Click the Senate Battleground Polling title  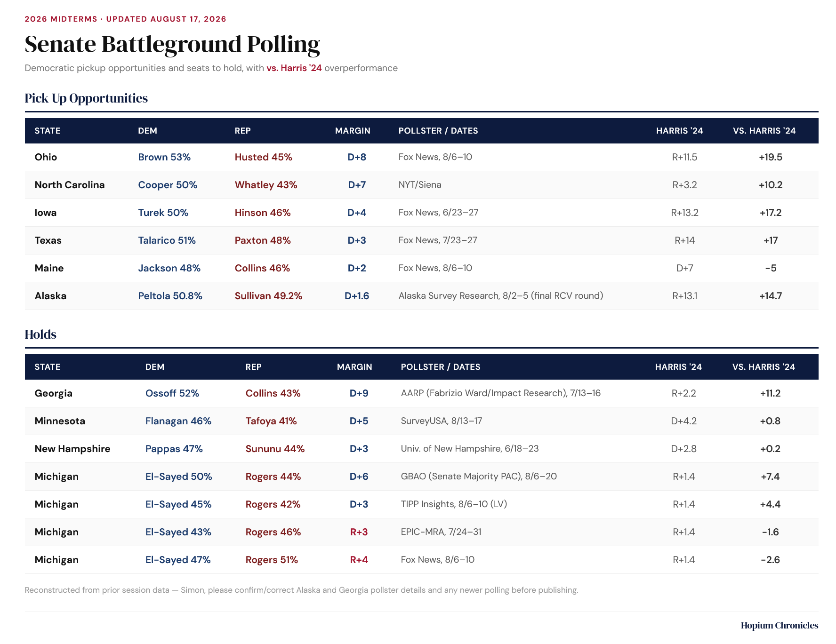tap(172, 44)
